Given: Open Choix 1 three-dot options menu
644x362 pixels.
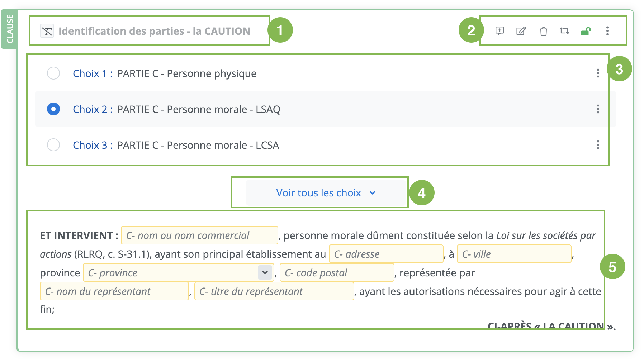Looking at the screenshot, I should pyautogui.click(x=598, y=73).
